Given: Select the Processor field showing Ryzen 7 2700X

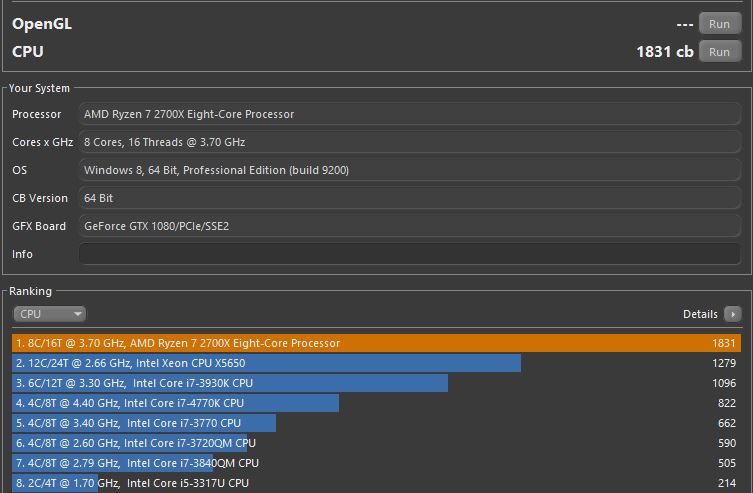Looking at the screenshot, I should (410, 114).
